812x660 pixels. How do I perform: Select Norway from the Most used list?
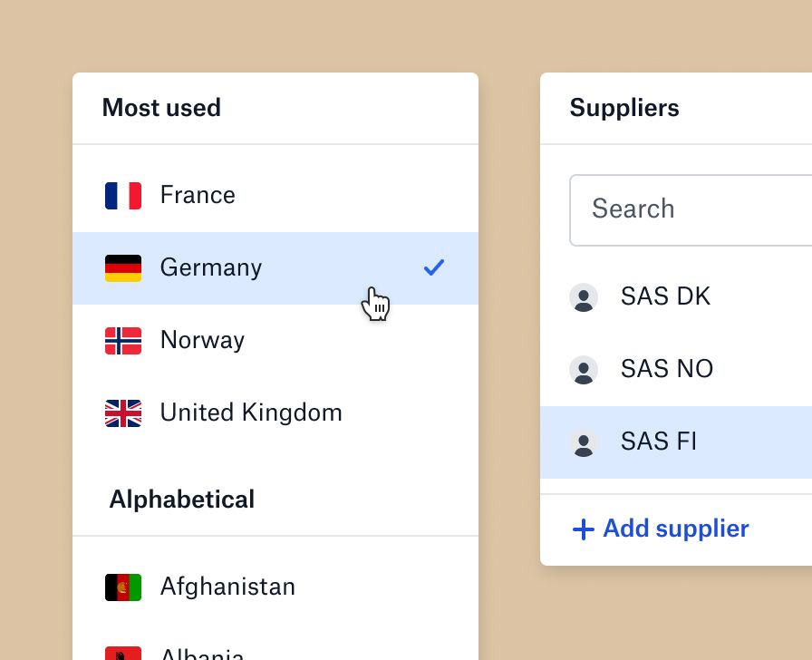click(202, 340)
